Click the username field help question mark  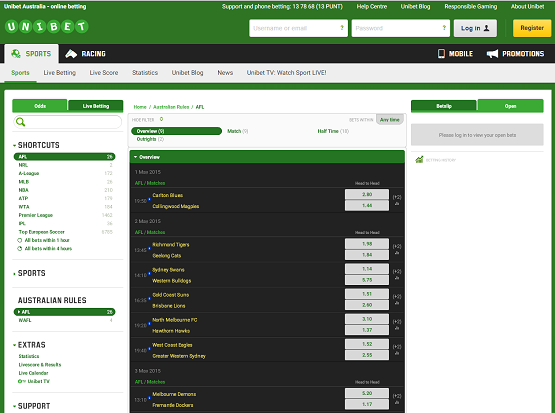coord(342,28)
